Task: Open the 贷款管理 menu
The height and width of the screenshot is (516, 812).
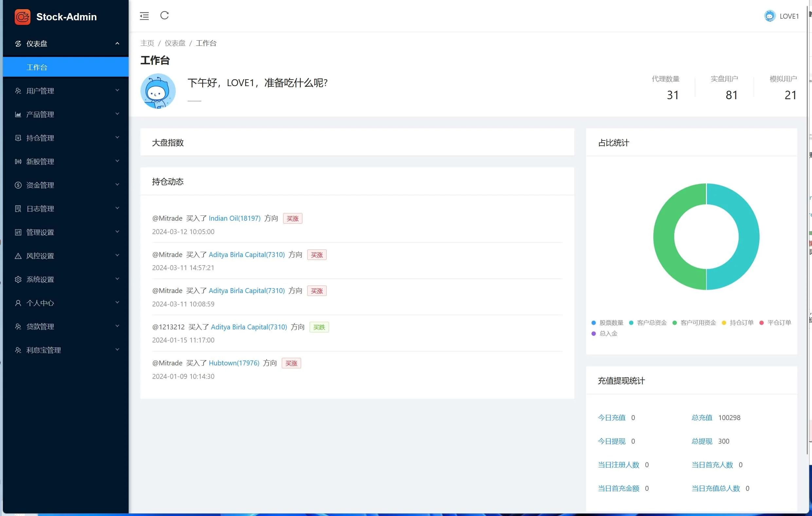Action: click(41, 326)
